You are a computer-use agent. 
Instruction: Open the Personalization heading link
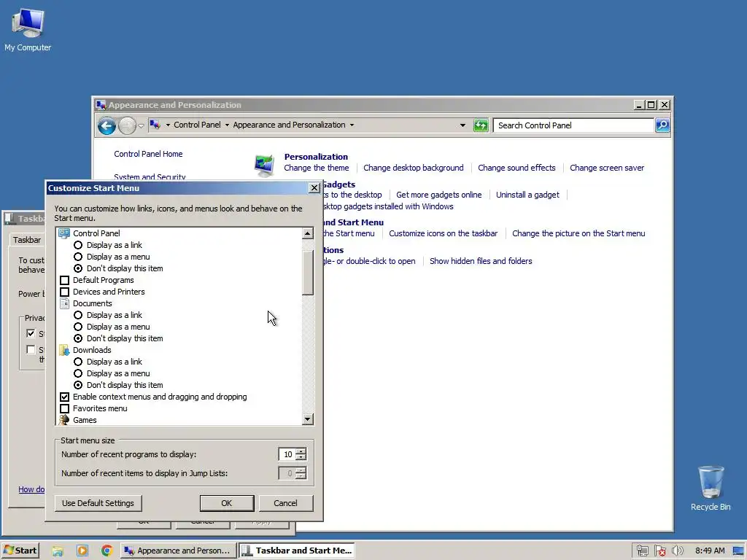coord(316,157)
